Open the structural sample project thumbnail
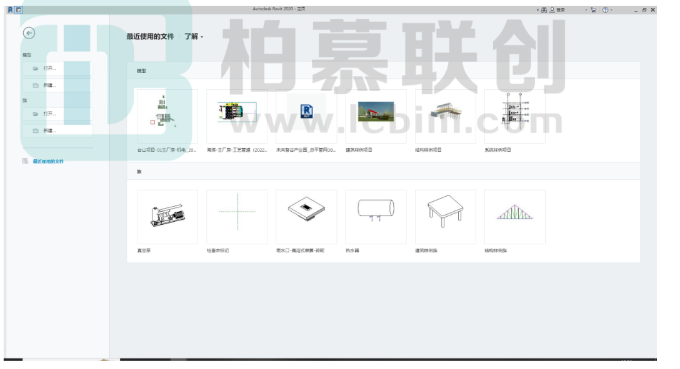Viewport: 680px width, 369px height. pos(445,116)
